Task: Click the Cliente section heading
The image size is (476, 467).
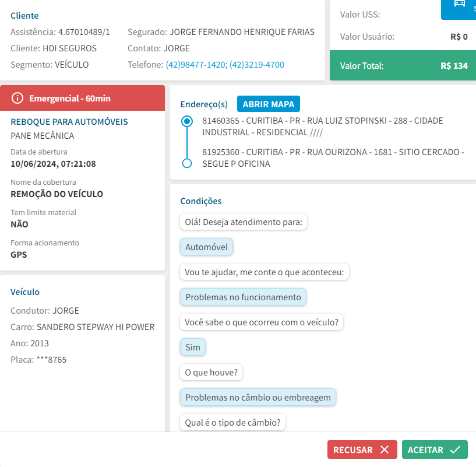Action: pos(24,16)
